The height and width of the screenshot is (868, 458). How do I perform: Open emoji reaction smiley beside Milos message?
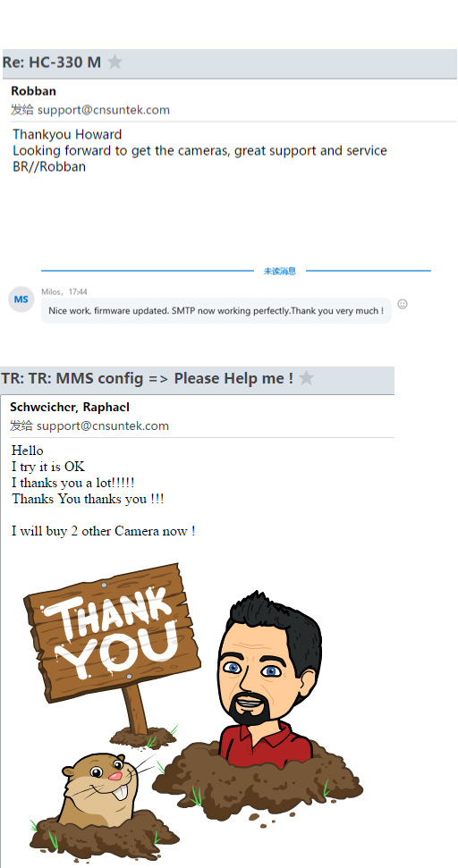(x=403, y=304)
